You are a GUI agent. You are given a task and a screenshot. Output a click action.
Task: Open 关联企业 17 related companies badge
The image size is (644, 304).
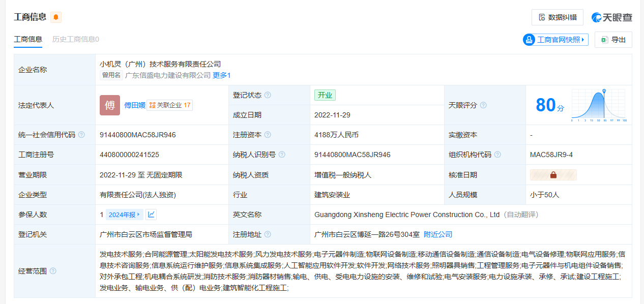(170, 105)
